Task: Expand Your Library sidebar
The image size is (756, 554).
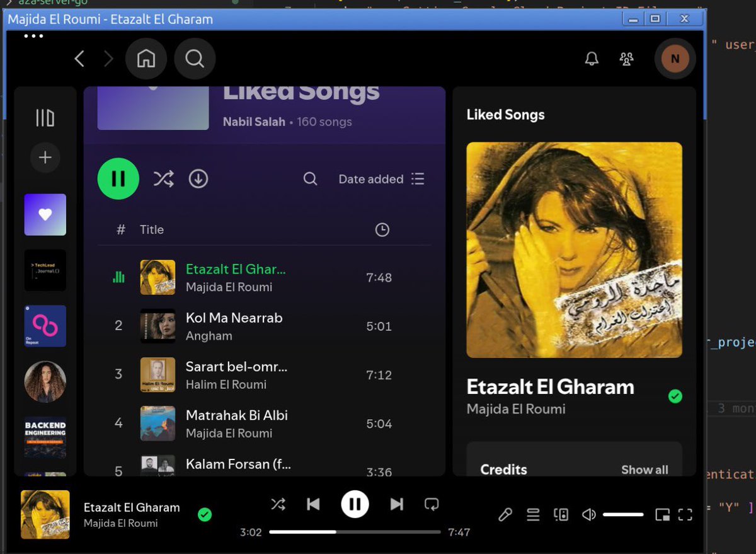Action: pyautogui.click(x=45, y=118)
